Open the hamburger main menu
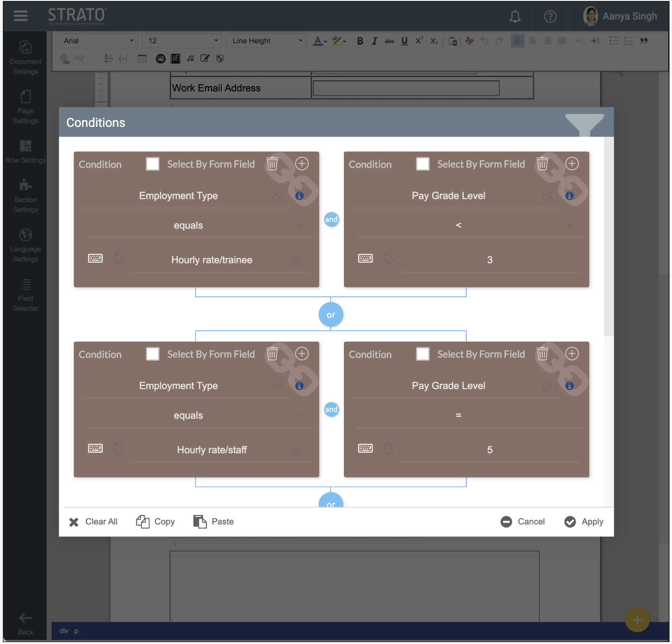Image resolution: width=672 pixels, height=644 pixels. pyautogui.click(x=21, y=16)
